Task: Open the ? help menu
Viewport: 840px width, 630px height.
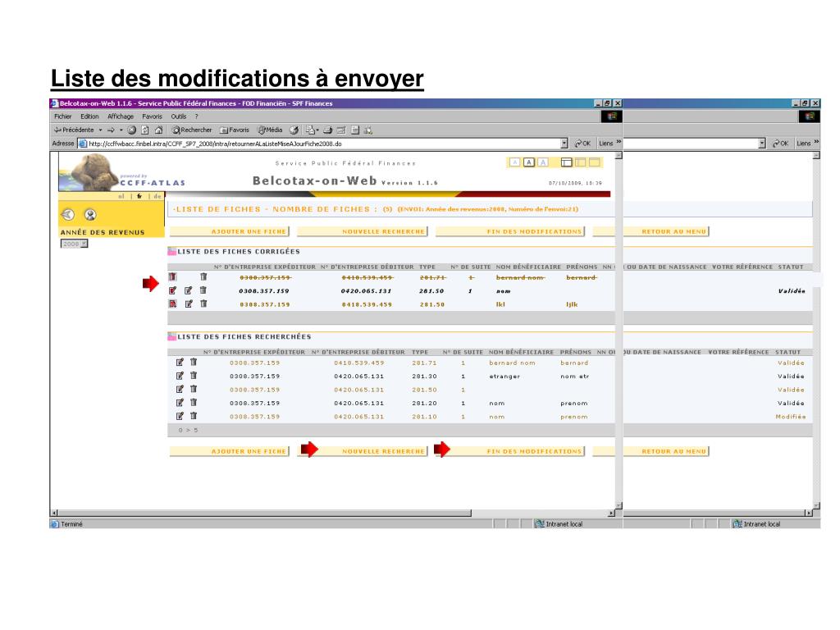Action: point(197,116)
